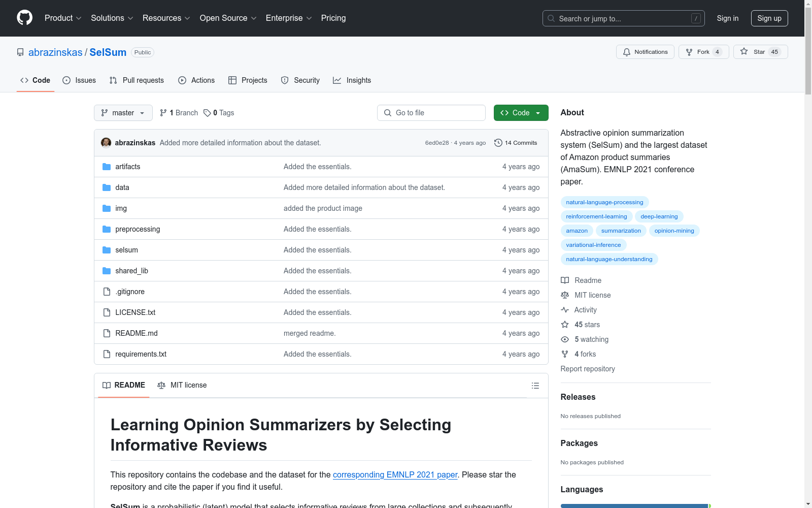Click the natural-language-processing topic tag

(604, 202)
